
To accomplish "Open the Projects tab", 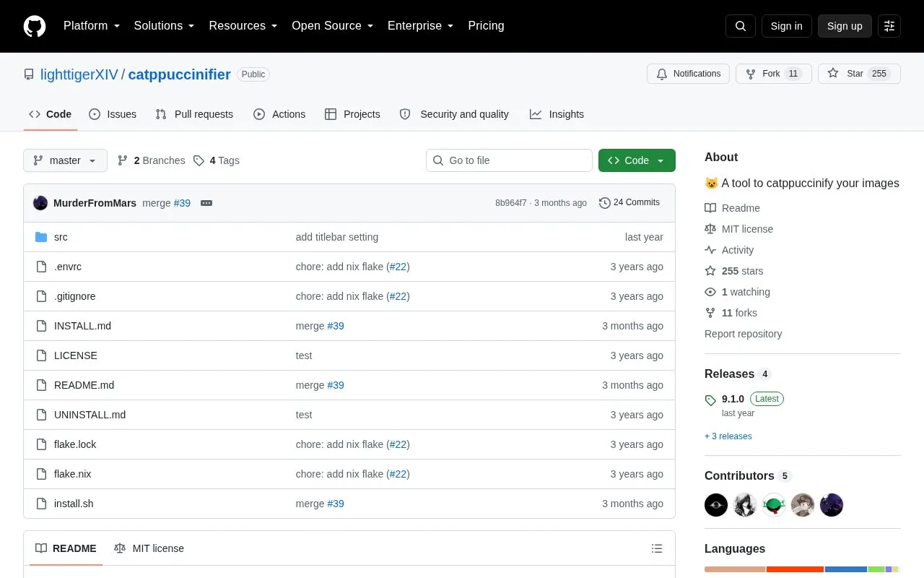I will click(x=352, y=114).
